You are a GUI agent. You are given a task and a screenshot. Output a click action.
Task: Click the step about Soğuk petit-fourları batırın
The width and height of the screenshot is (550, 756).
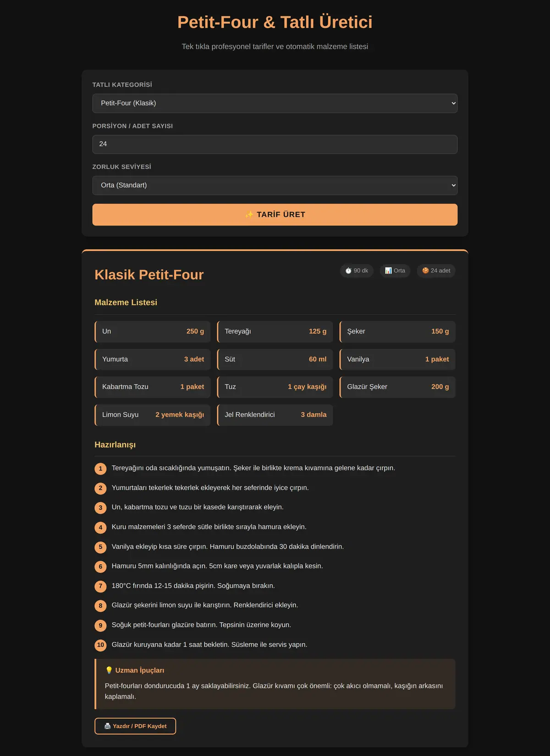(x=201, y=625)
